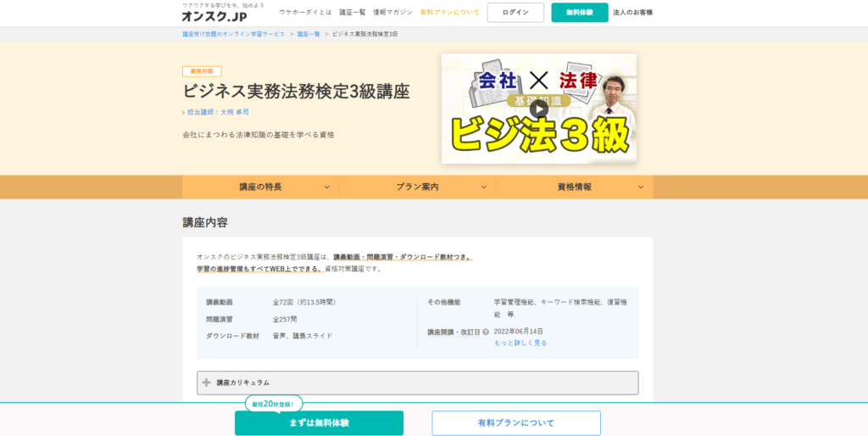Screen dimensions: 868x436
Task: Click the その他機能 label
Action: click(443, 303)
